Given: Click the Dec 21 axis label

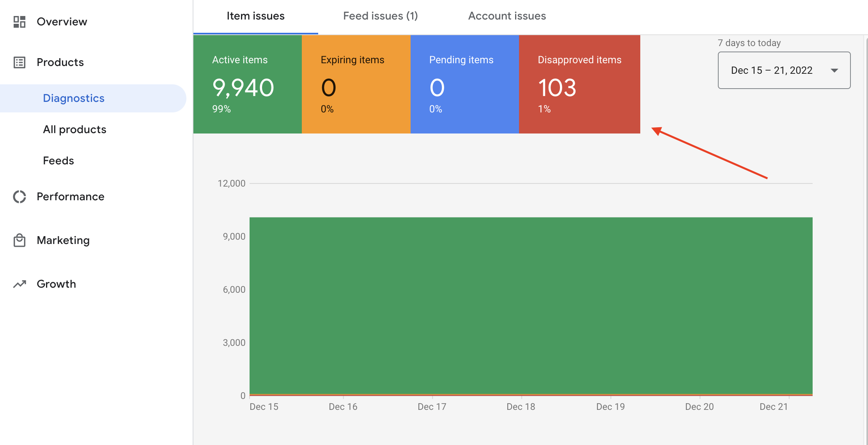Looking at the screenshot, I should tap(774, 407).
